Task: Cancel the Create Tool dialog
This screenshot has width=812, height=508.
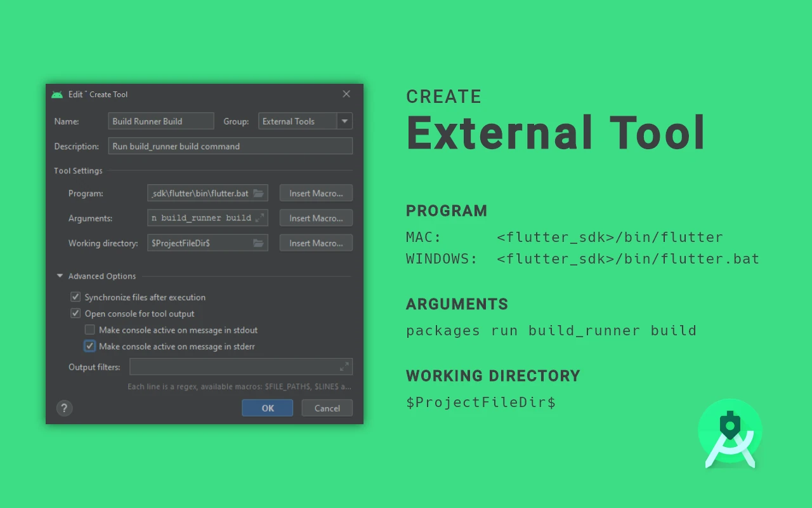Action: point(327,408)
